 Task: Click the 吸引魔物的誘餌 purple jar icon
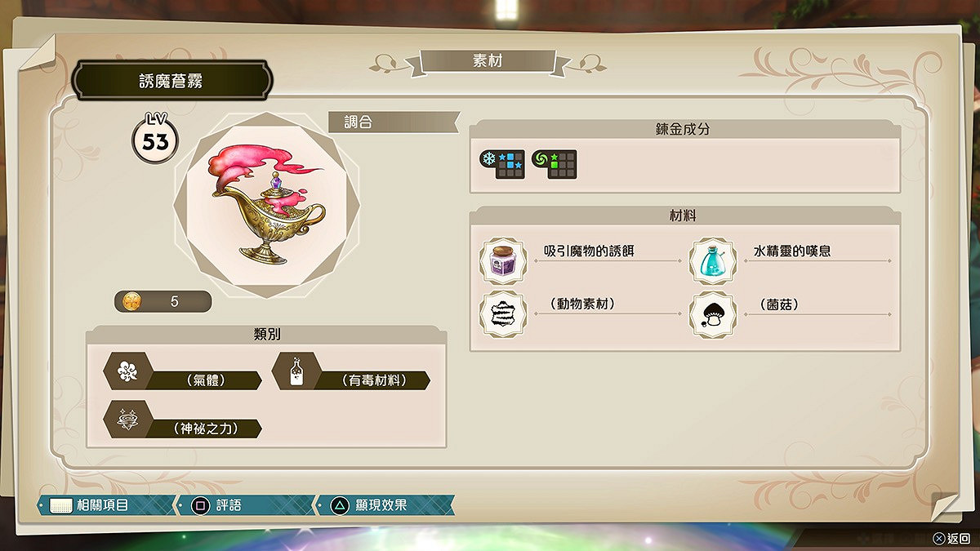click(502, 260)
